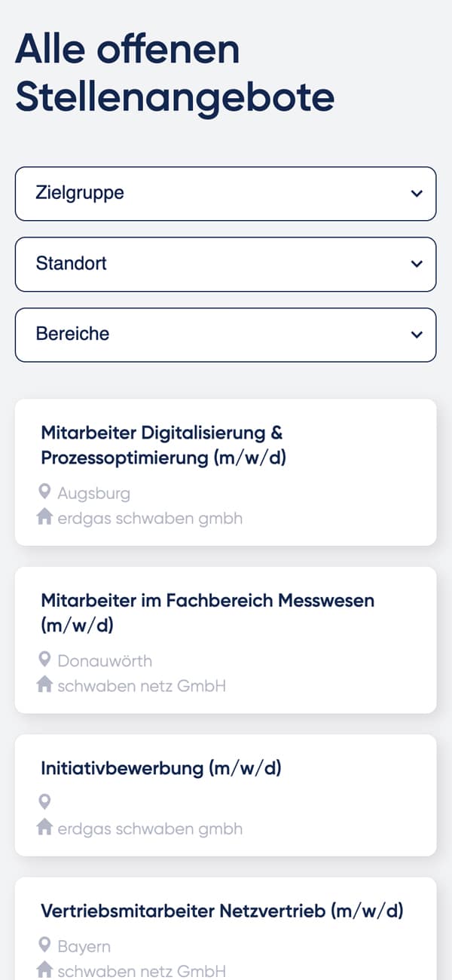Click house icon in the Messwesen job card

[x=44, y=685]
